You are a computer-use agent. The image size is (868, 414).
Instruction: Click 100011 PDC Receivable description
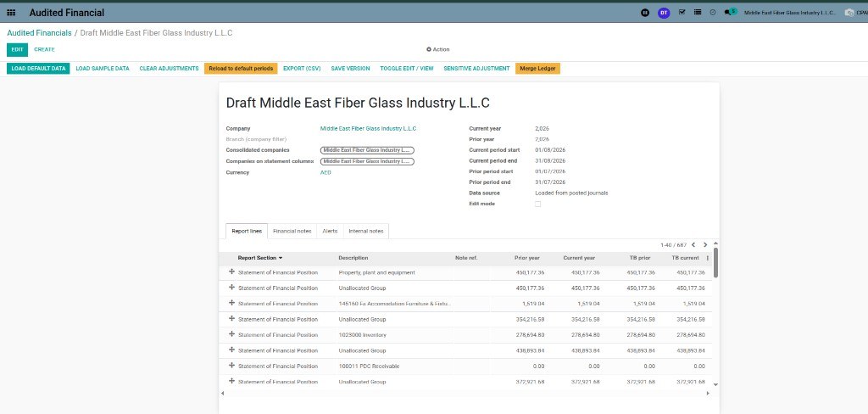pos(369,366)
